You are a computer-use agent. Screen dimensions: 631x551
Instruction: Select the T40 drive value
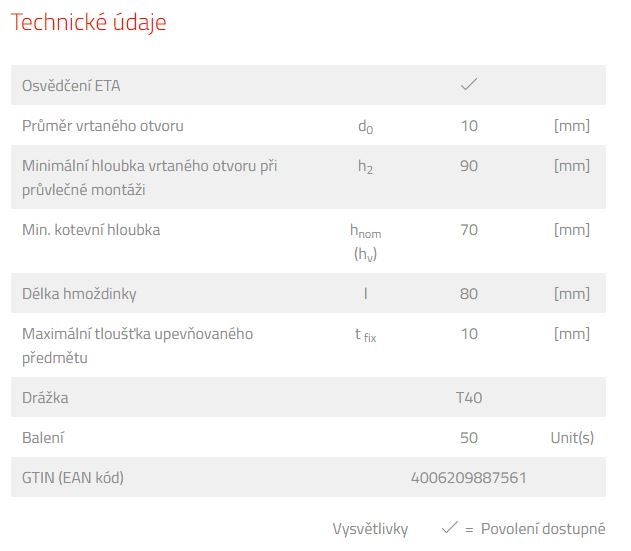click(x=468, y=398)
